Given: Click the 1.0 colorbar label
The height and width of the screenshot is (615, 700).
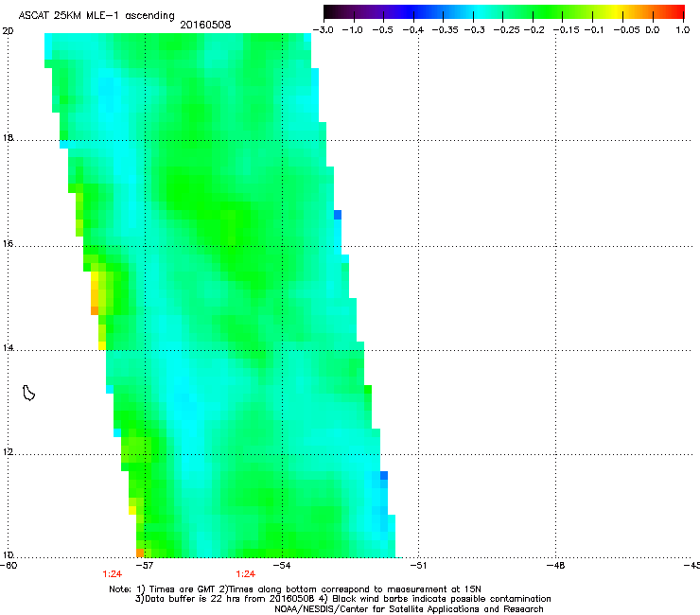Looking at the screenshot, I should 683,30.
